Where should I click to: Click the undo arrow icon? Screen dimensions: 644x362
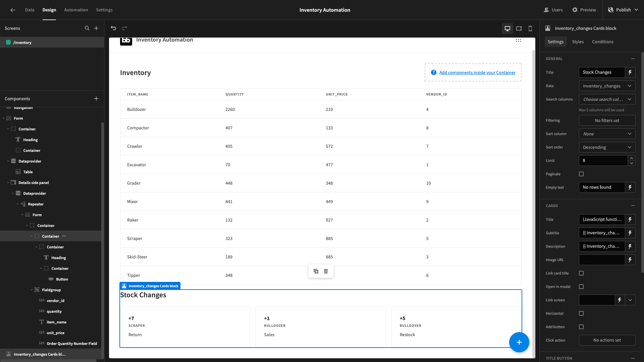(113, 28)
